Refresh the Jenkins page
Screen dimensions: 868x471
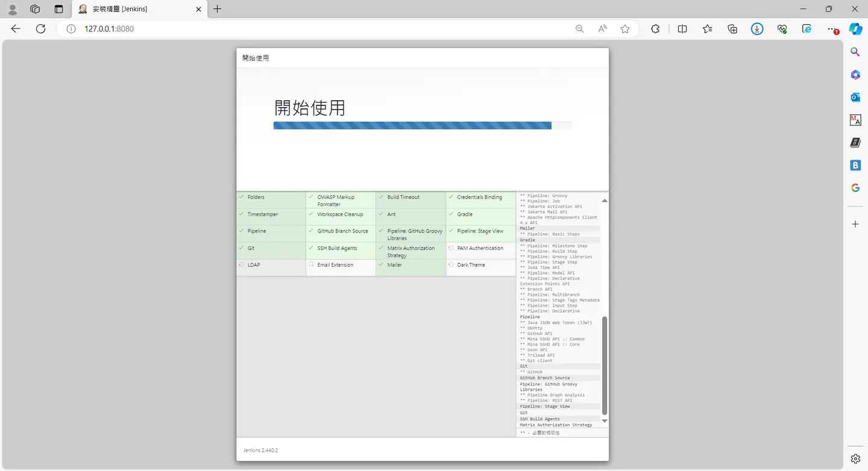(40, 28)
